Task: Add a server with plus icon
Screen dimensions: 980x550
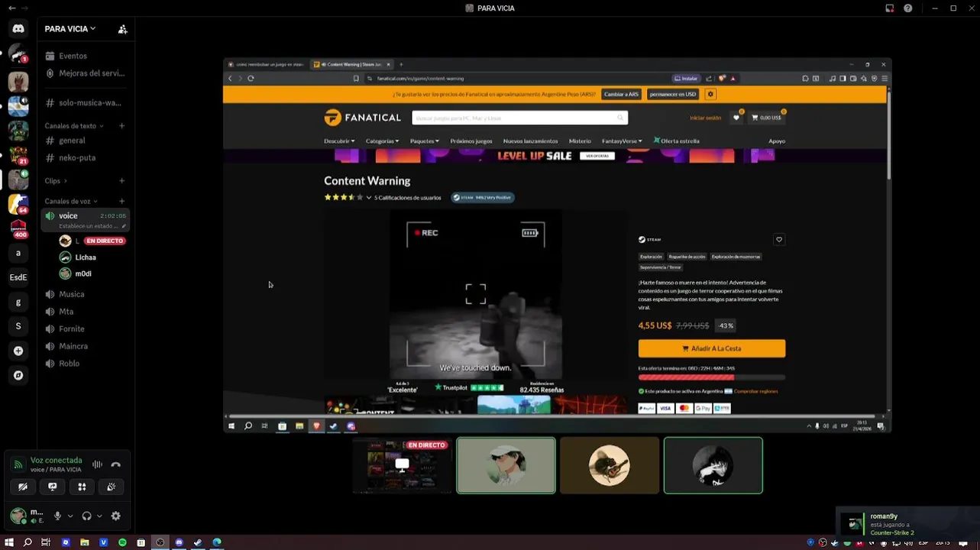Action: (x=18, y=351)
